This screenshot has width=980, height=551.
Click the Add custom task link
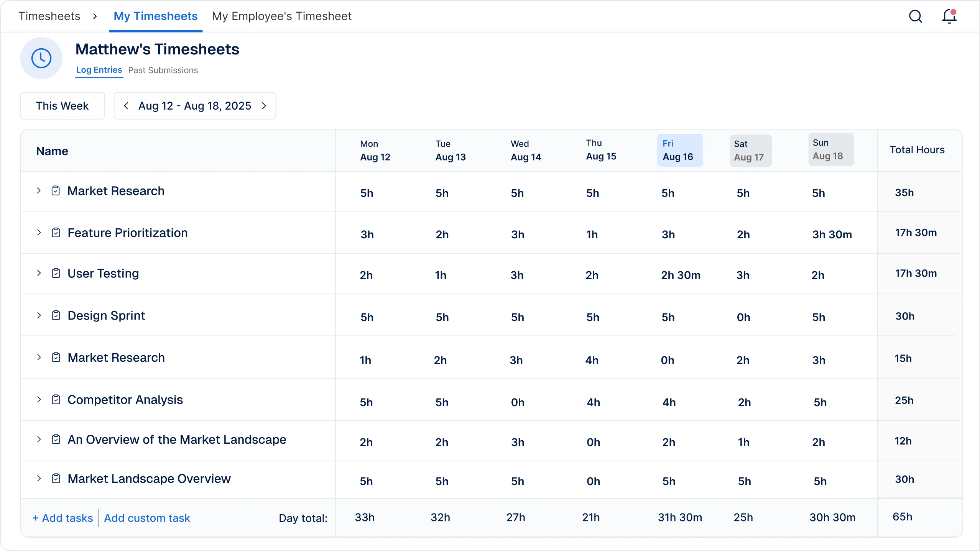[x=147, y=518]
